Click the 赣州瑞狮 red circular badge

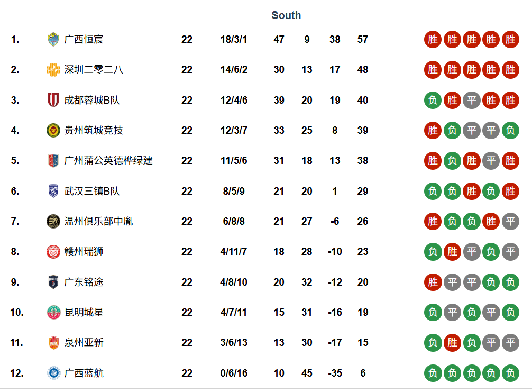pyautogui.click(x=53, y=251)
